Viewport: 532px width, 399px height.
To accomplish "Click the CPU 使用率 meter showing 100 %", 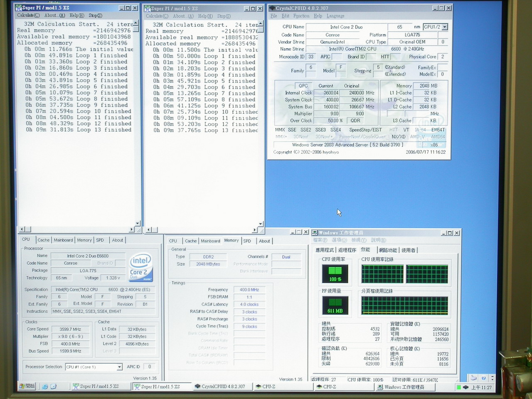I will [335, 274].
